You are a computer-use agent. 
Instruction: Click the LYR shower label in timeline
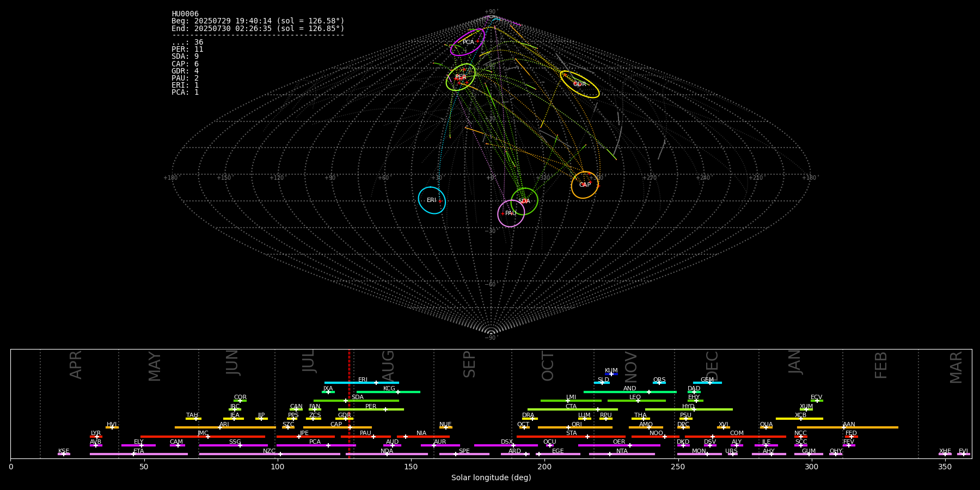[96, 433]
